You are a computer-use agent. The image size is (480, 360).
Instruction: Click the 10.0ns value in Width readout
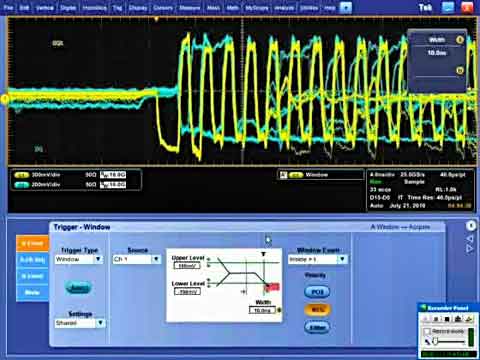coord(437,53)
